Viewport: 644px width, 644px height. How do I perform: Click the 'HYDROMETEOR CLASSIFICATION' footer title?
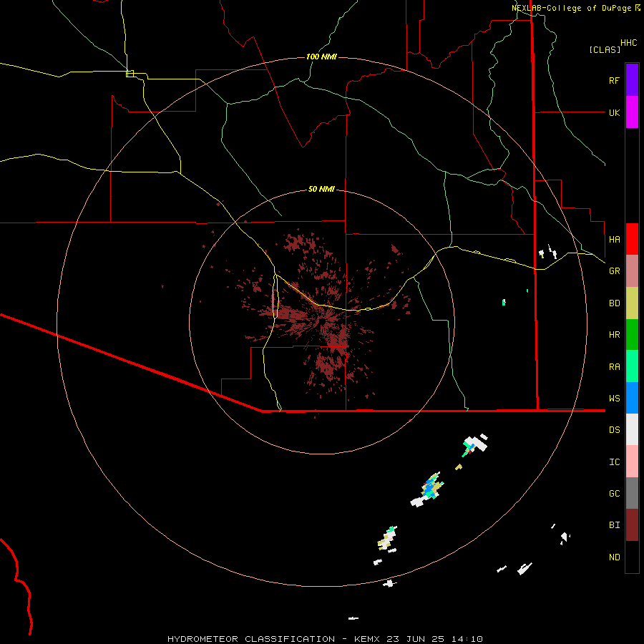point(251,639)
